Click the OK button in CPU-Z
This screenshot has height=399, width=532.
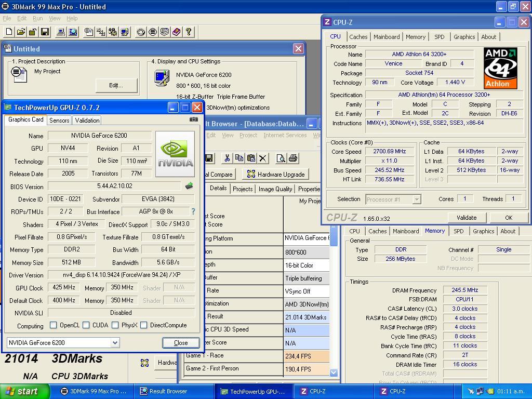click(509, 218)
